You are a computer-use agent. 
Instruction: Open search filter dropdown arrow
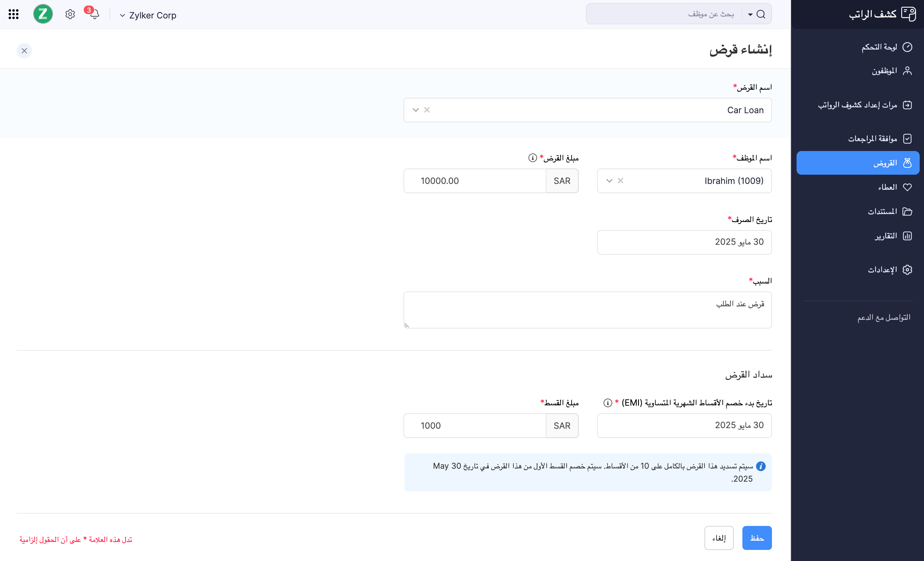[x=750, y=15]
